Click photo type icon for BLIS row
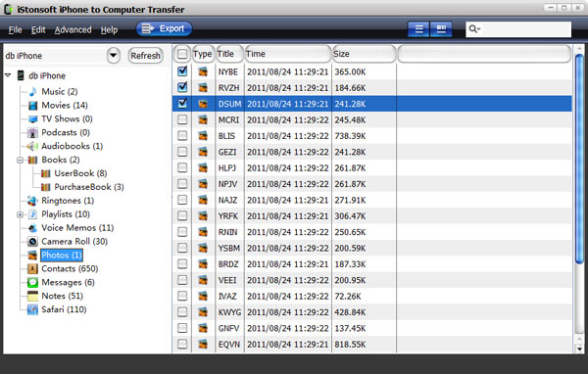This screenshot has width=588, height=374. 203,136
